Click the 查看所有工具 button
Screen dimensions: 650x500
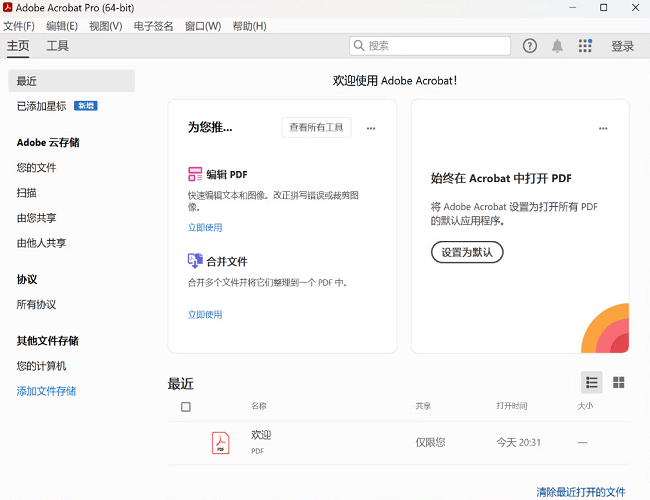click(x=316, y=127)
